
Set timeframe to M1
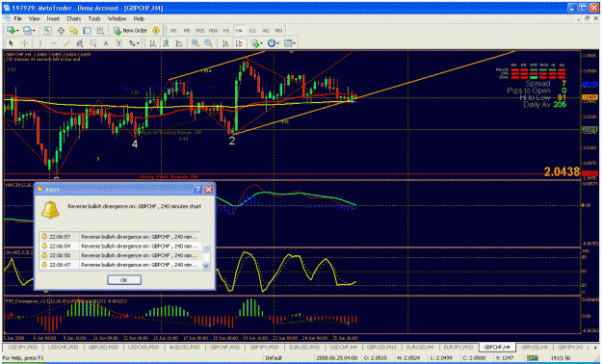[173, 31]
